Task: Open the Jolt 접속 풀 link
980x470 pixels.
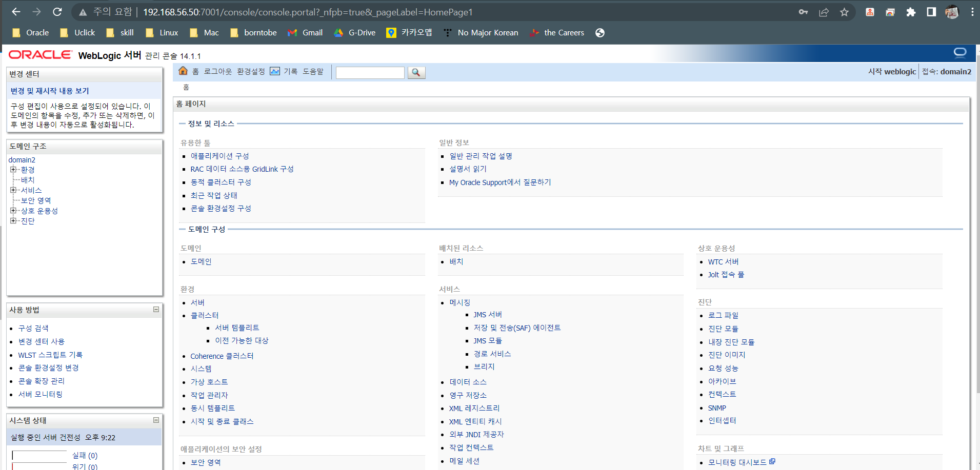Action: [726, 275]
